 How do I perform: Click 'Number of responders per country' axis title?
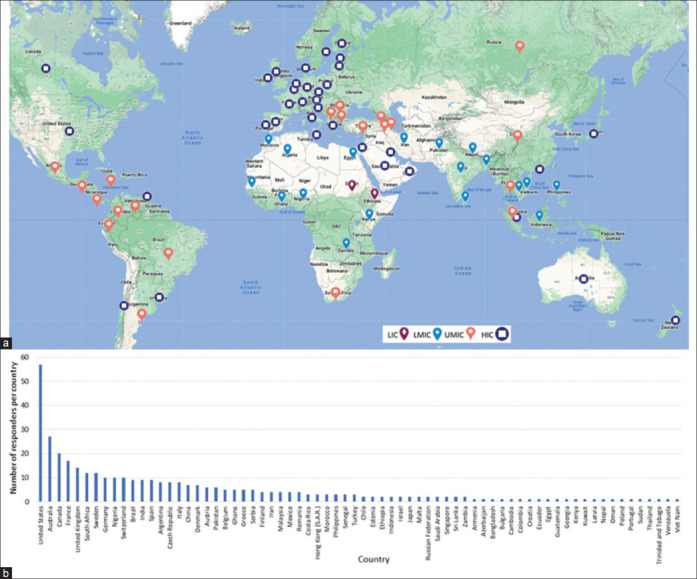pos(13,428)
